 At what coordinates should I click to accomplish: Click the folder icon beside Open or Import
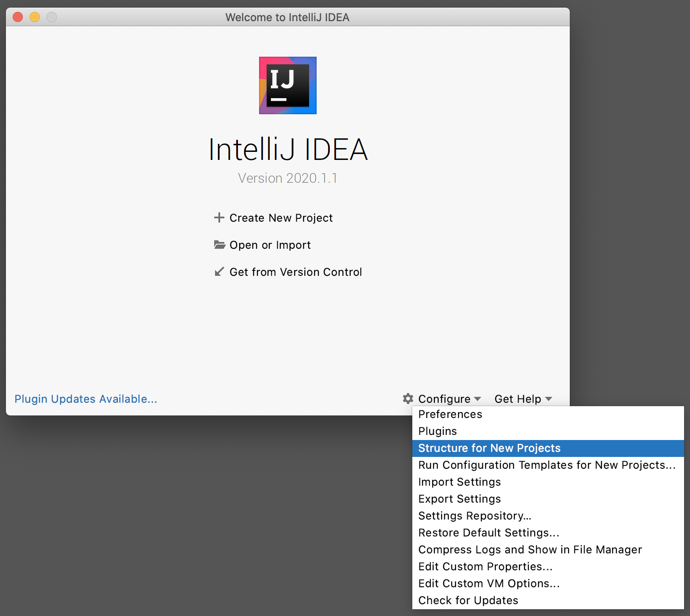219,245
